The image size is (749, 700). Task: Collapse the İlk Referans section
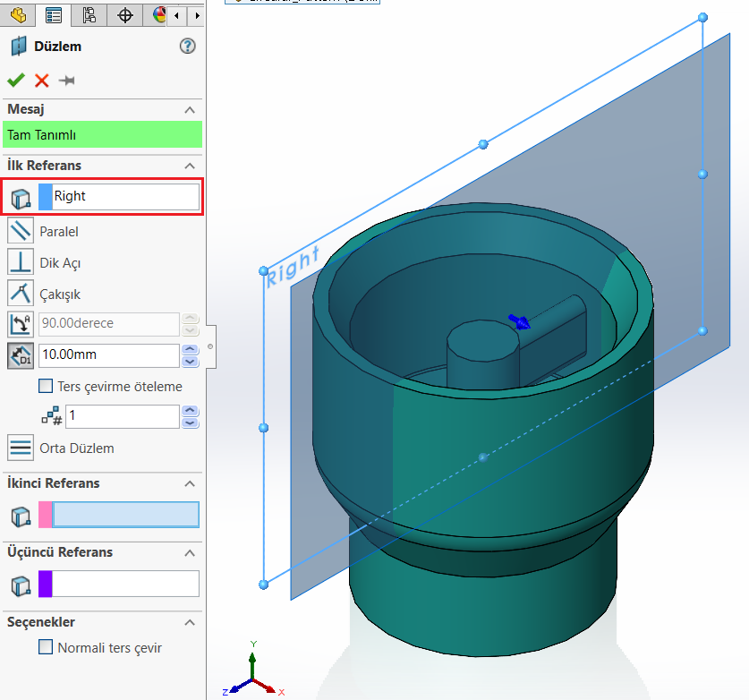point(189,166)
